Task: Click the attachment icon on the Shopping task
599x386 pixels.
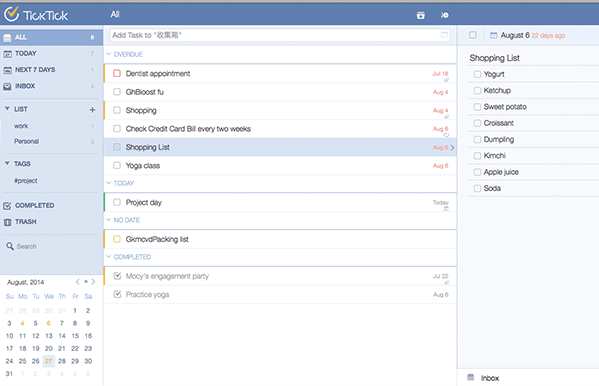Action: pyautogui.click(x=446, y=117)
